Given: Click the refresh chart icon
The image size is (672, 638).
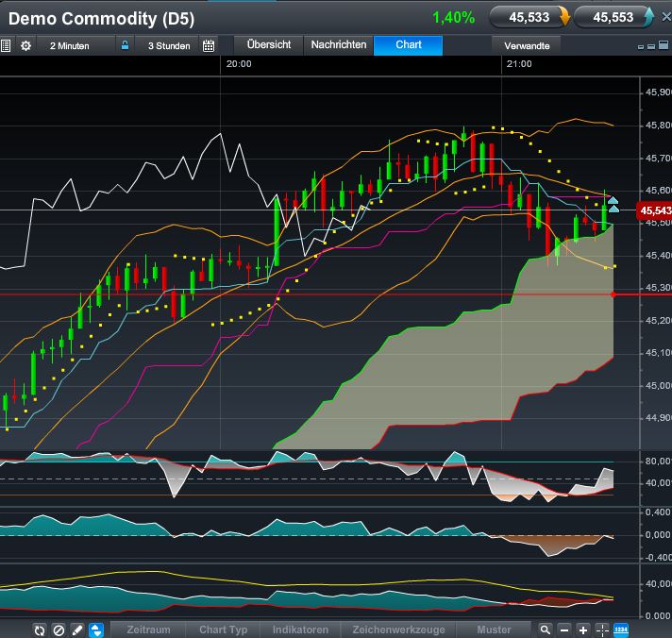Looking at the screenshot, I should (40, 630).
